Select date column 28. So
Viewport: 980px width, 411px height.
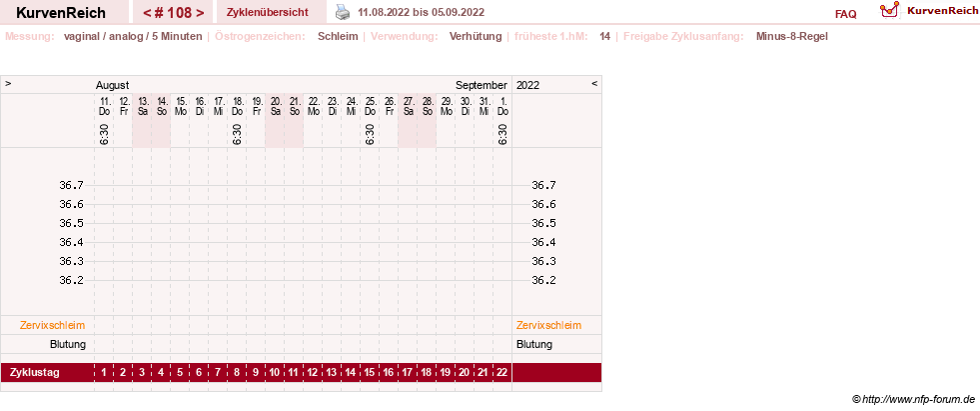coord(427,106)
